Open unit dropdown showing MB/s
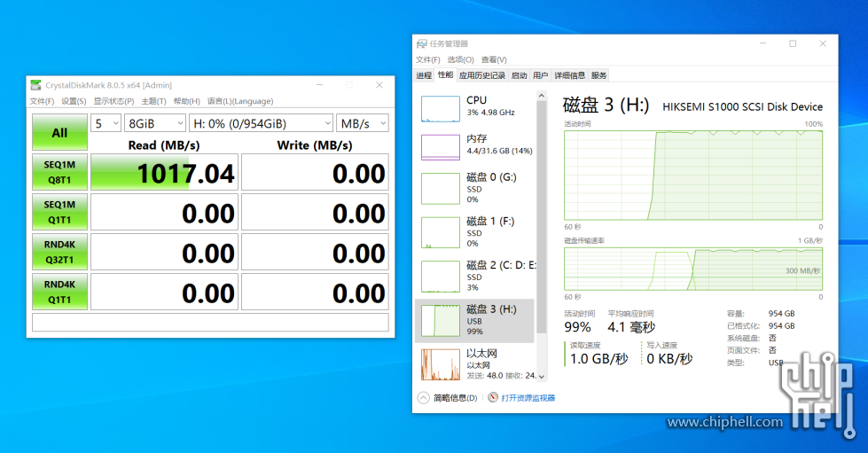The height and width of the screenshot is (453, 868). (x=363, y=123)
